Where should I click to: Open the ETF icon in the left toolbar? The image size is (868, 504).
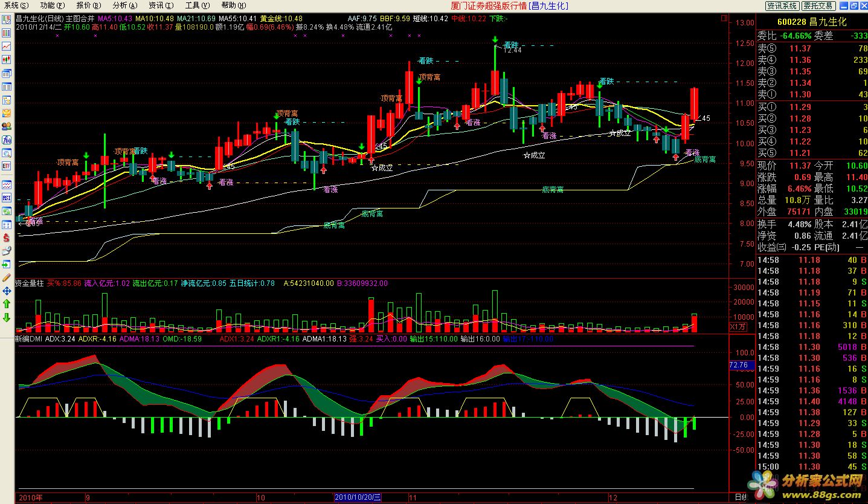click(7, 167)
